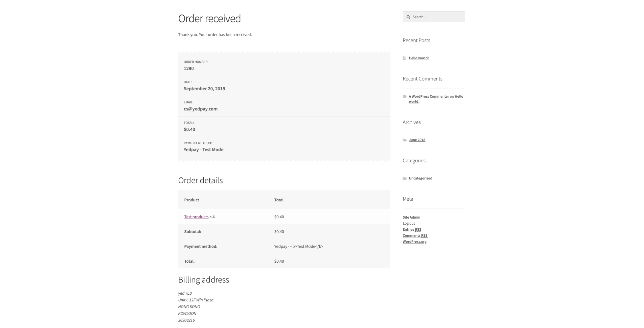
Task: Click the folder icon beside June 2018
Action: 405,140
